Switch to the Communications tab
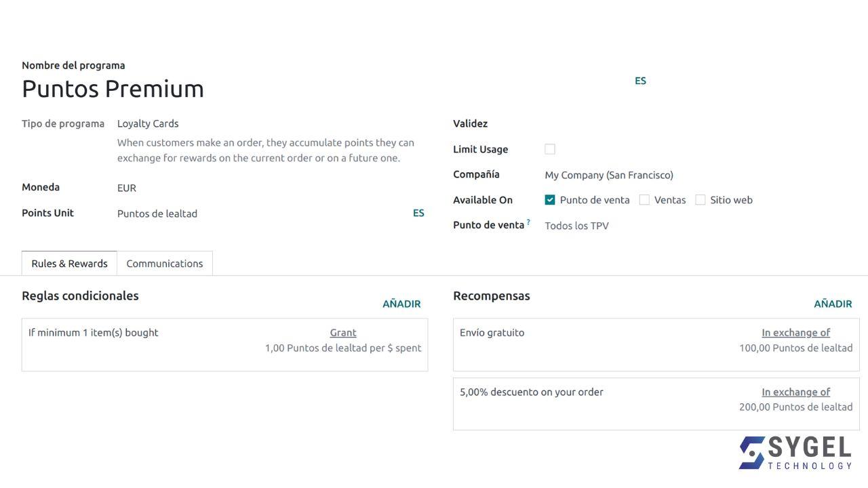 point(165,264)
